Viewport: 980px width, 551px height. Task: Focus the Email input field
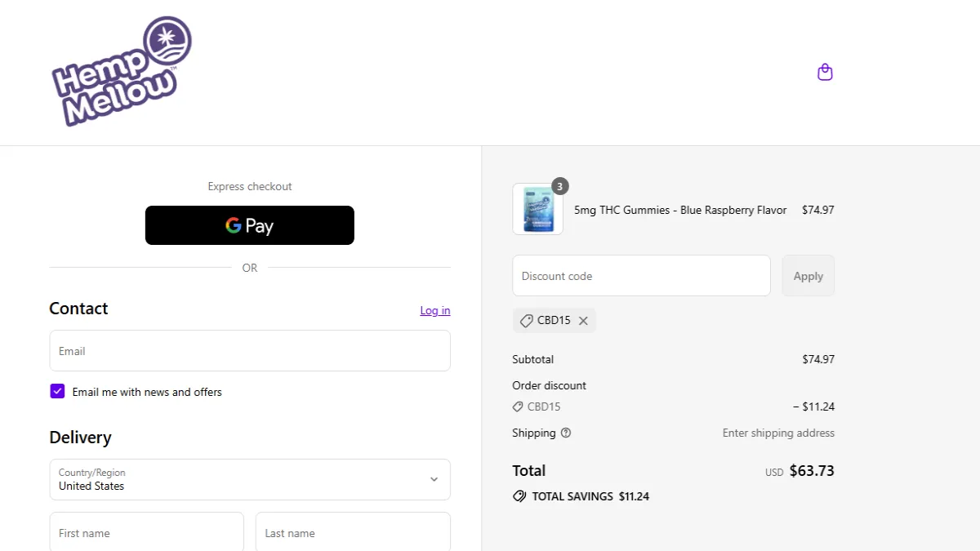coord(249,351)
